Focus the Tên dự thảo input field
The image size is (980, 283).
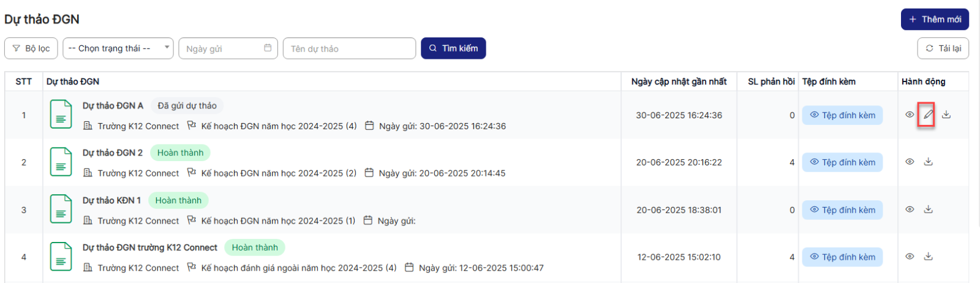(349, 48)
